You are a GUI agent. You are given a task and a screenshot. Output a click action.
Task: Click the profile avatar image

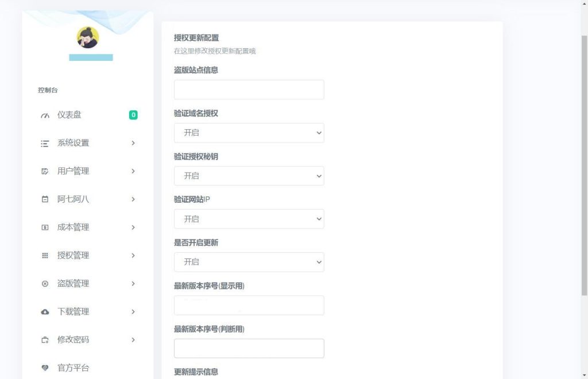[x=87, y=38]
